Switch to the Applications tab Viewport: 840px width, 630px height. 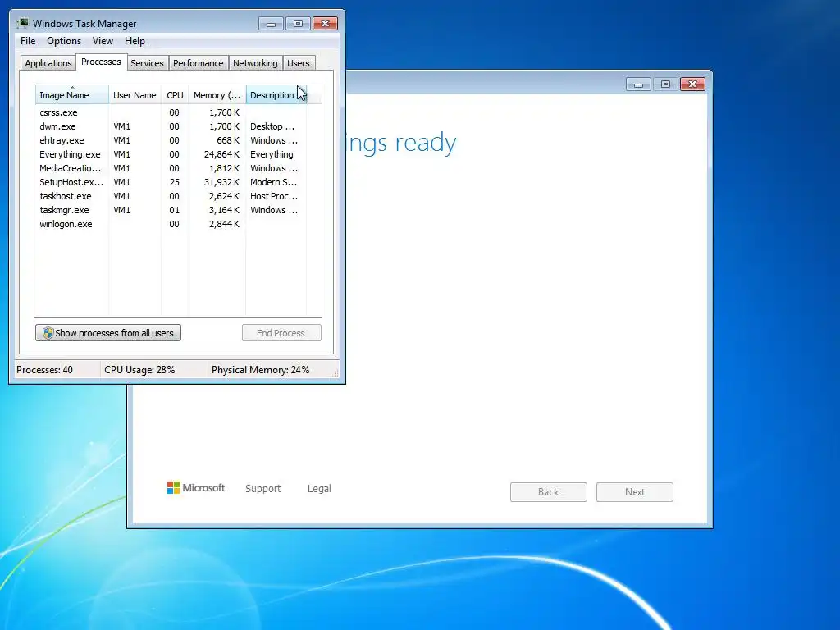tap(48, 63)
